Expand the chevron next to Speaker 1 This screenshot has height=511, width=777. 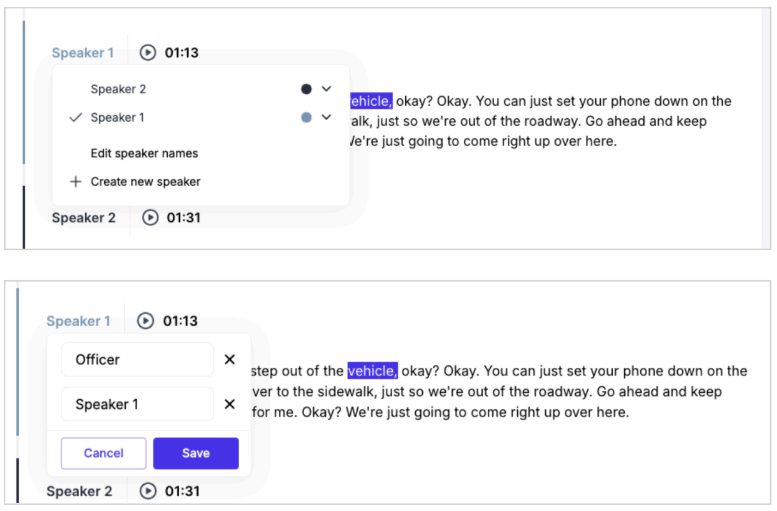point(326,117)
